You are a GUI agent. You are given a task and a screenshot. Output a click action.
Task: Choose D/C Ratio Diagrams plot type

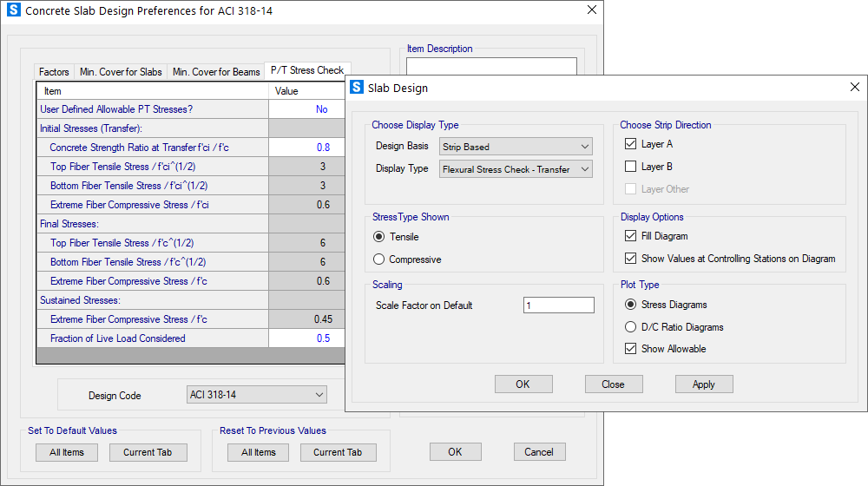pos(631,327)
